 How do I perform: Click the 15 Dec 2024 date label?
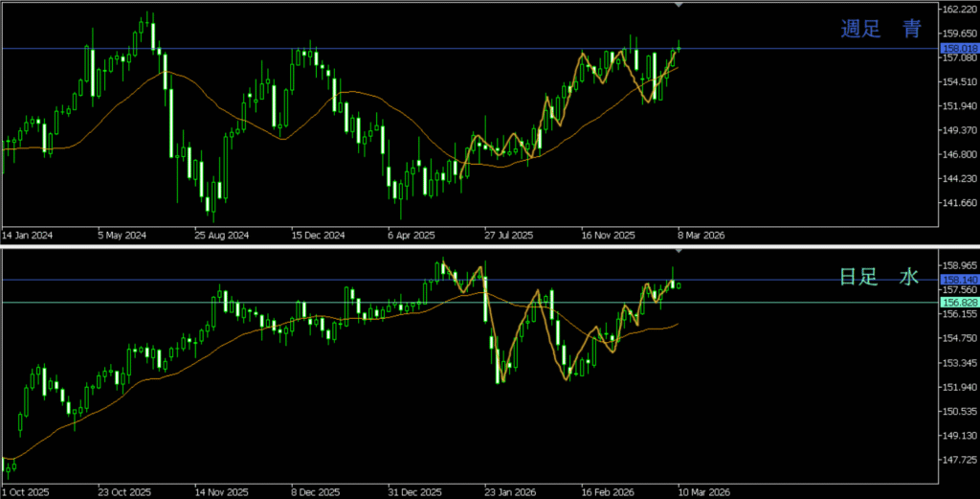pyautogui.click(x=317, y=235)
